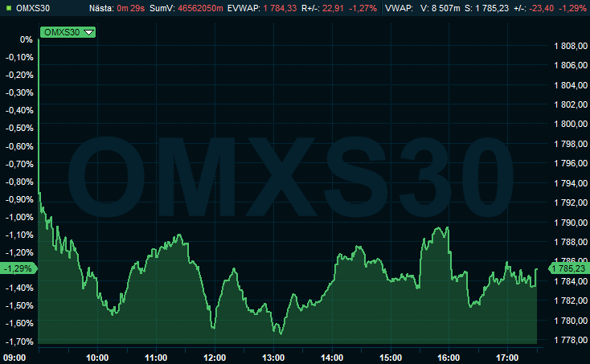Click the last price S: 1 785,23

coord(486,8)
